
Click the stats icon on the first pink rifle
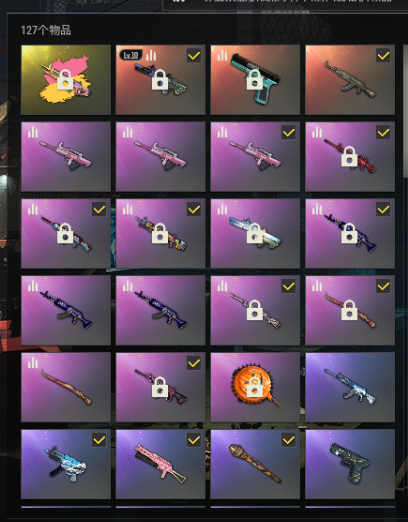coord(33,132)
